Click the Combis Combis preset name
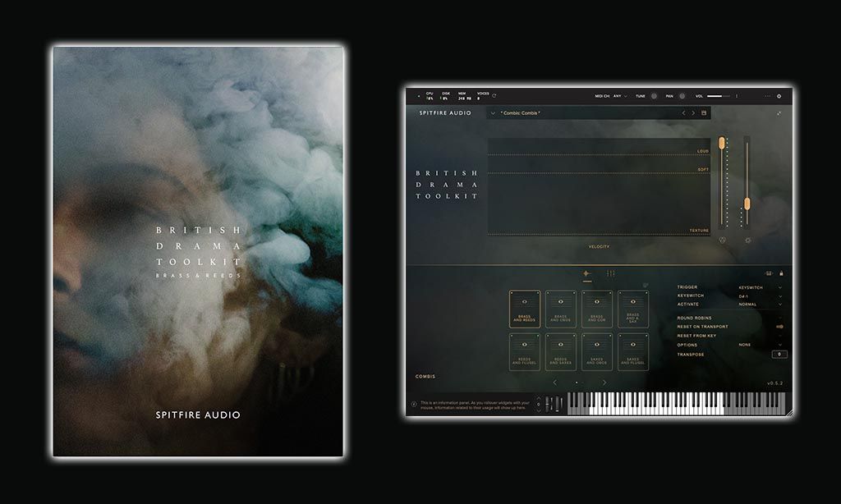 [x=520, y=113]
